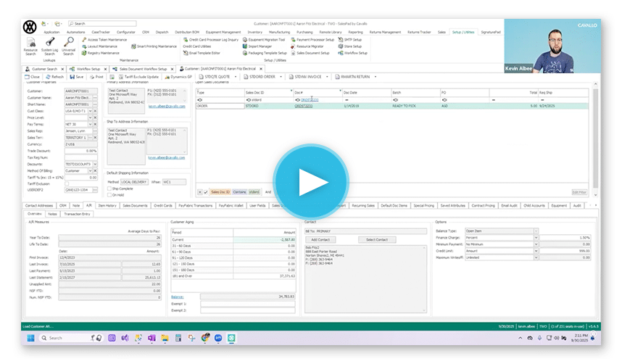Toggle the On Hold checkbox

pyautogui.click(x=109, y=194)
